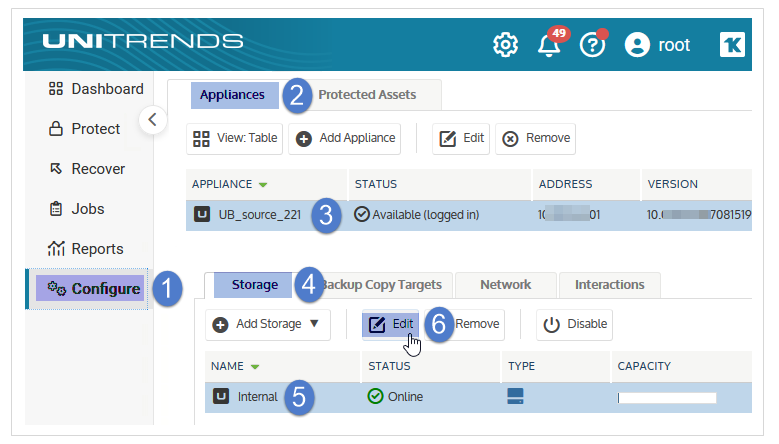Open the Storage tab
Viewport: 779px width, 444px height.
click(x=253, y=285)
